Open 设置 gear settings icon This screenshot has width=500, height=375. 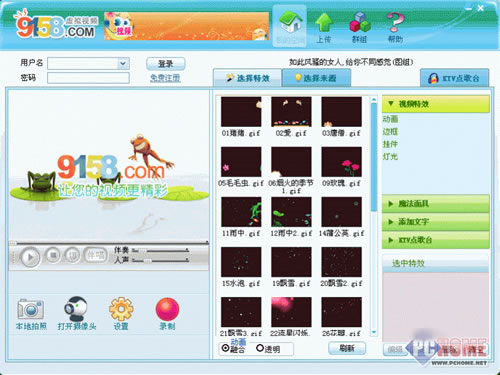[121, 309]
